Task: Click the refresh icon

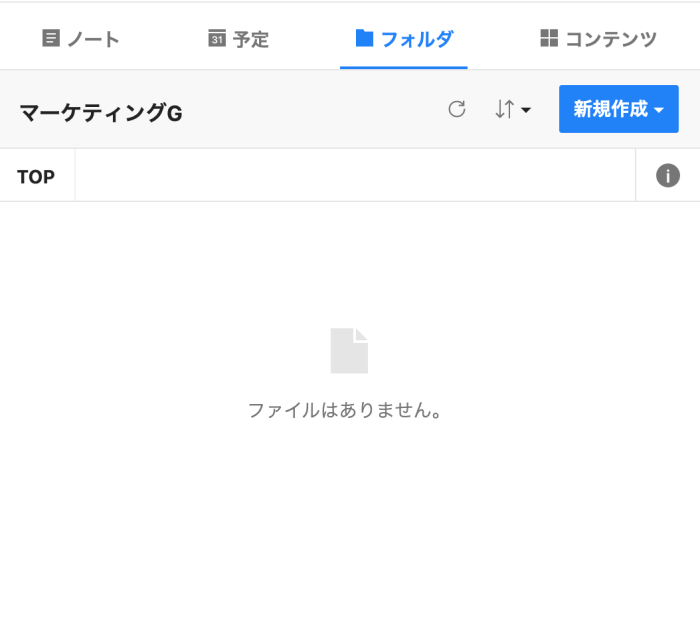Action: (457, 109)
